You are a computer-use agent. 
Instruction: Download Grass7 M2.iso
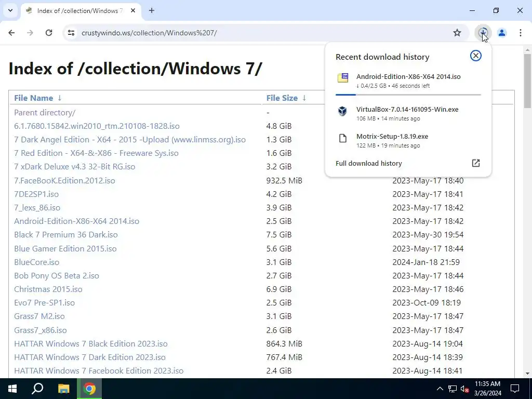click(x=39, y=316)
